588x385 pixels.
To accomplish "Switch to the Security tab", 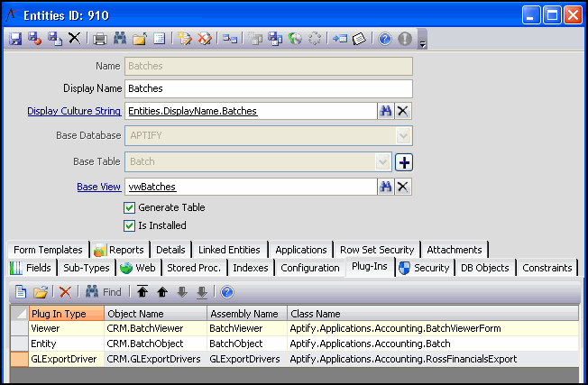I will (x=425, y=268).
